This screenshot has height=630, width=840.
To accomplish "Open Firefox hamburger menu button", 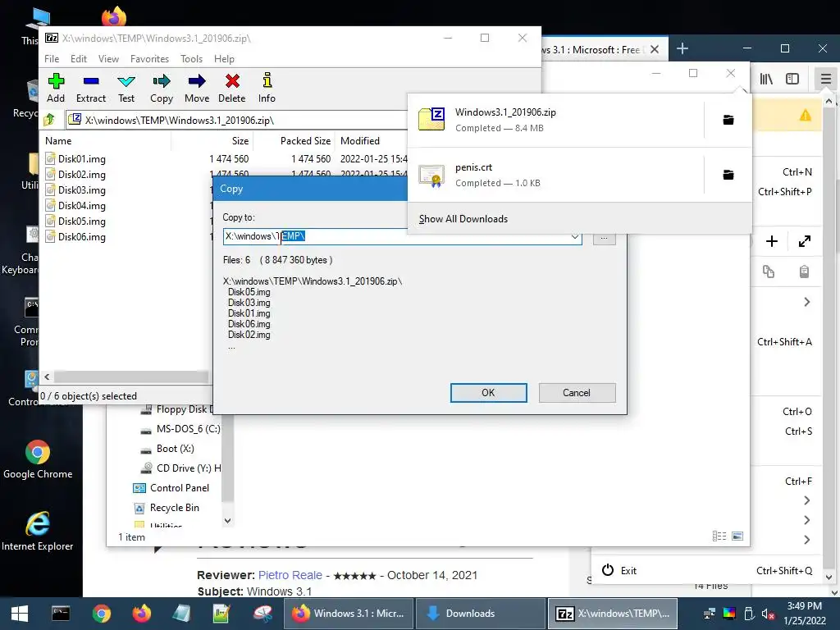I will tap(825, 80).
